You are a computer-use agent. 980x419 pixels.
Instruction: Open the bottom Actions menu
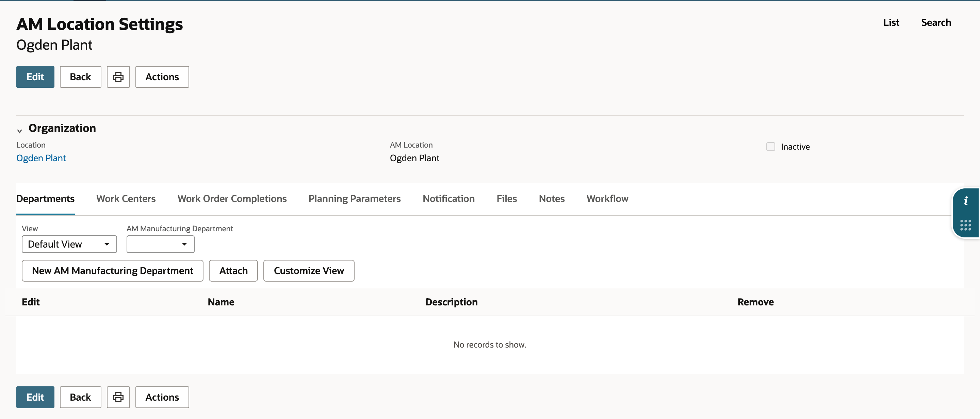coord(162,397)
